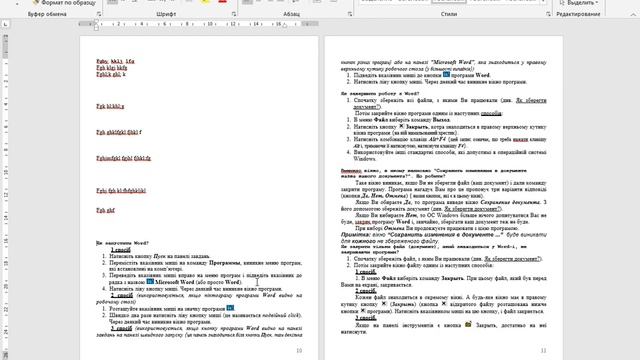Click the '3 спосіб' subheading on page 11
Image resolution: width=640 pixels, height=360 pixels.
pos(365,318)
